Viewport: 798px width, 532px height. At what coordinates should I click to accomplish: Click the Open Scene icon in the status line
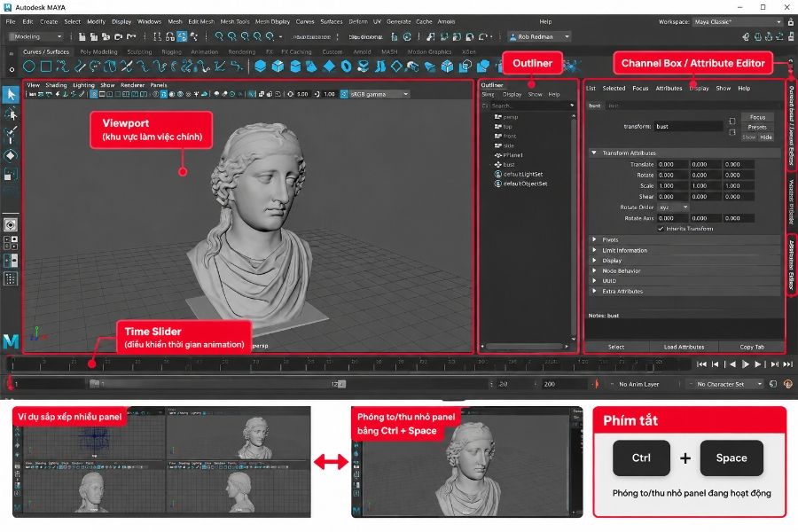tap(94, 36)
